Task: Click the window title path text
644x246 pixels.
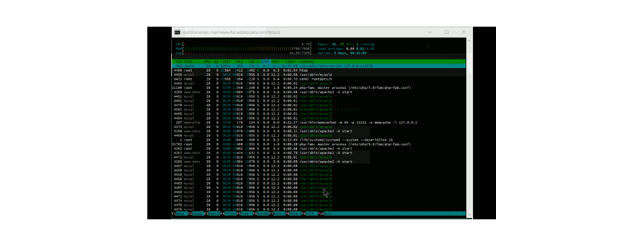Action: [x=231, y=32]
